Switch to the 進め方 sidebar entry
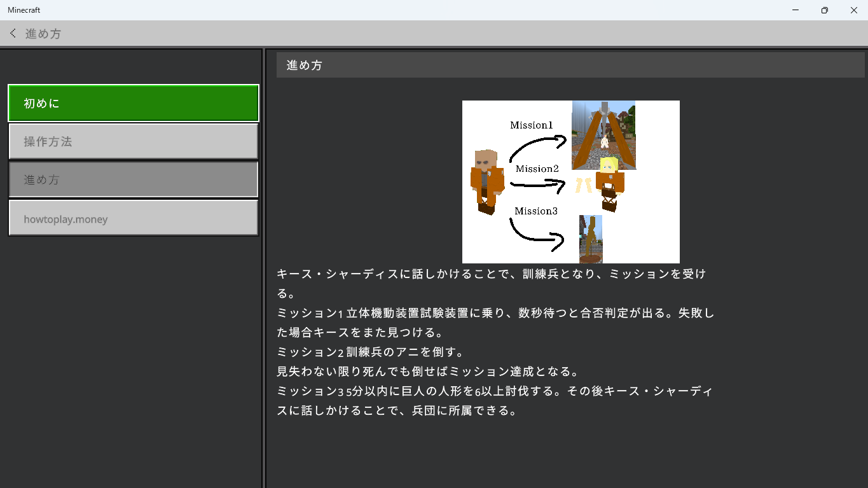Viewport: 868px width, 488px height. point(133,179)
